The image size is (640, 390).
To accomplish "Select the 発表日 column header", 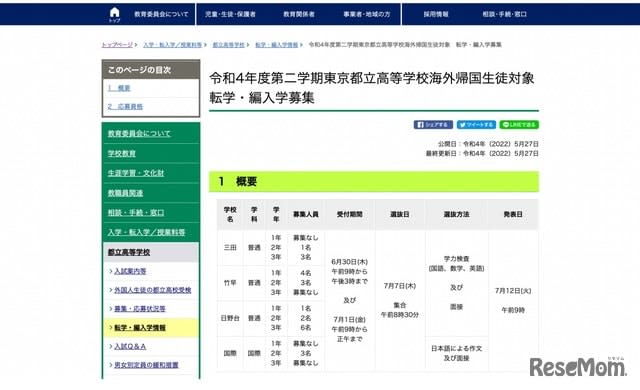I will coord(513,215).
